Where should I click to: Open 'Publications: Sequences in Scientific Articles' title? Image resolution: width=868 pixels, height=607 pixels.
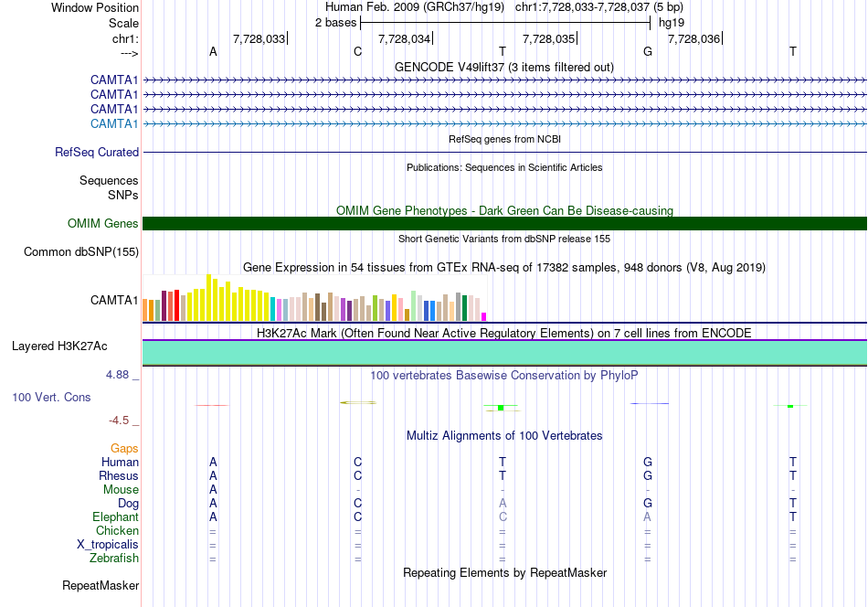pos(504,167)
